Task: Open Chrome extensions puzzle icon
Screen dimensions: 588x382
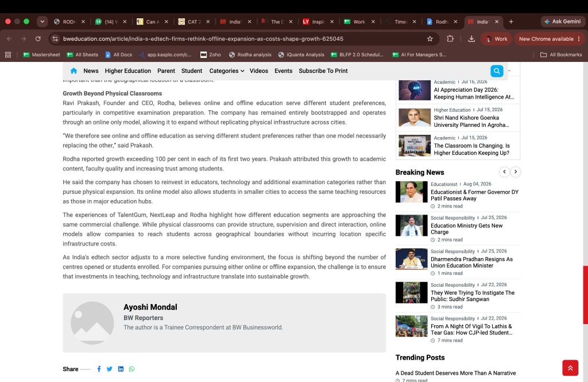Action: coord(450,38)
